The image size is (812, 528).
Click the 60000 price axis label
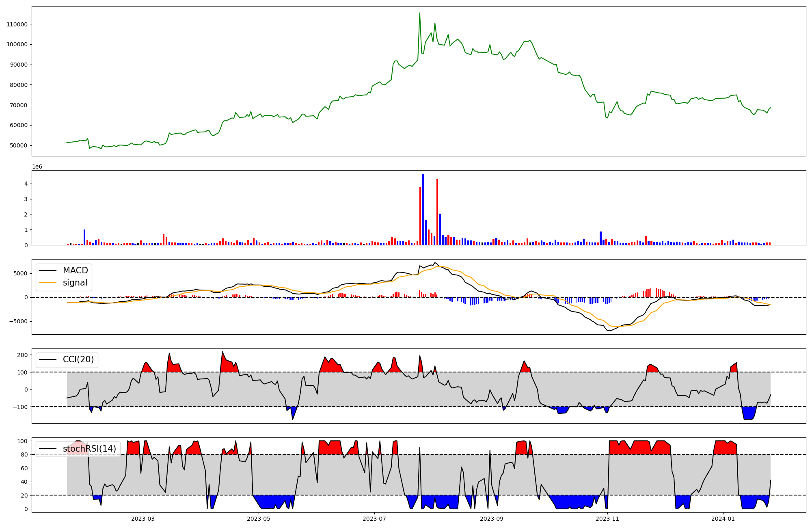[19, 125]
